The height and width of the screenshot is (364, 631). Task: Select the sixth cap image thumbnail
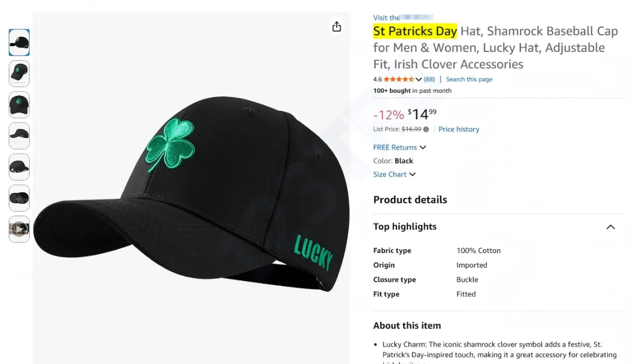(19, 198)
